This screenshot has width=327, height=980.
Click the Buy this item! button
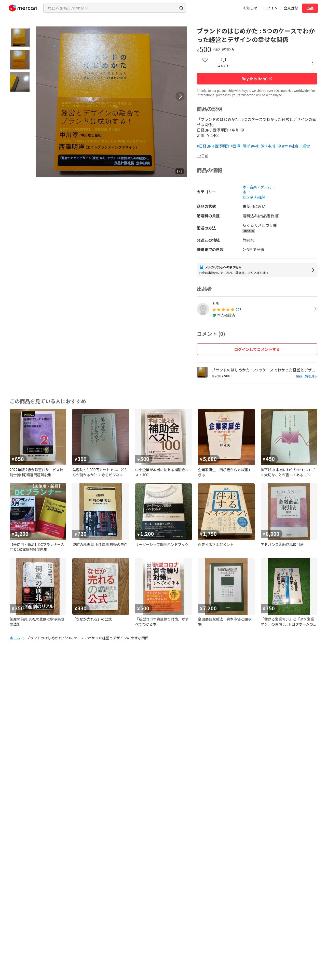pyautogui.click(x=257, y=79)
